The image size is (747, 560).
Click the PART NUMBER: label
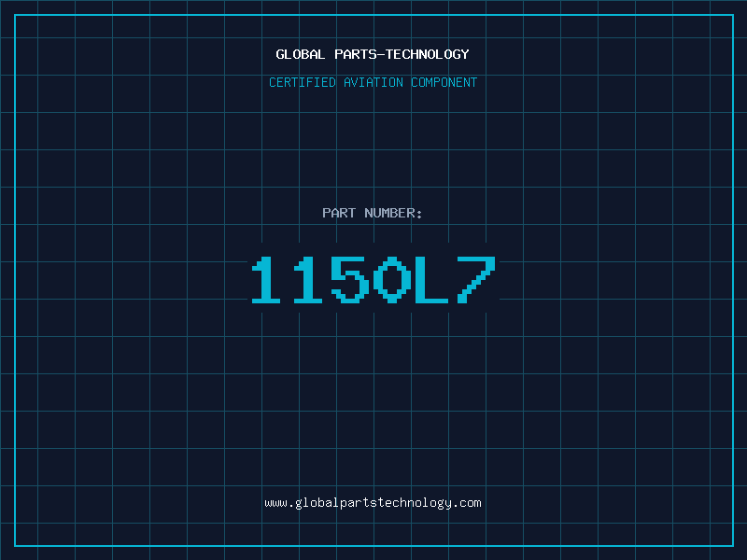(x=373, y=213)
